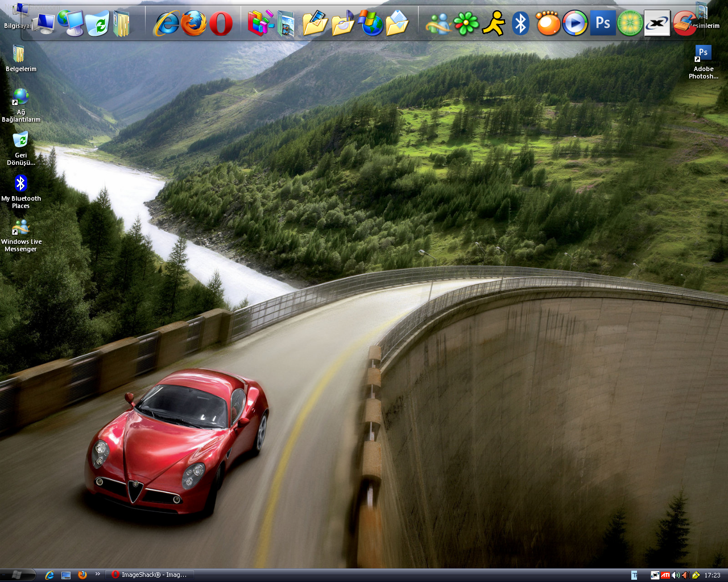Open the colorful cubes icon in dock

(x=260, y=24)
